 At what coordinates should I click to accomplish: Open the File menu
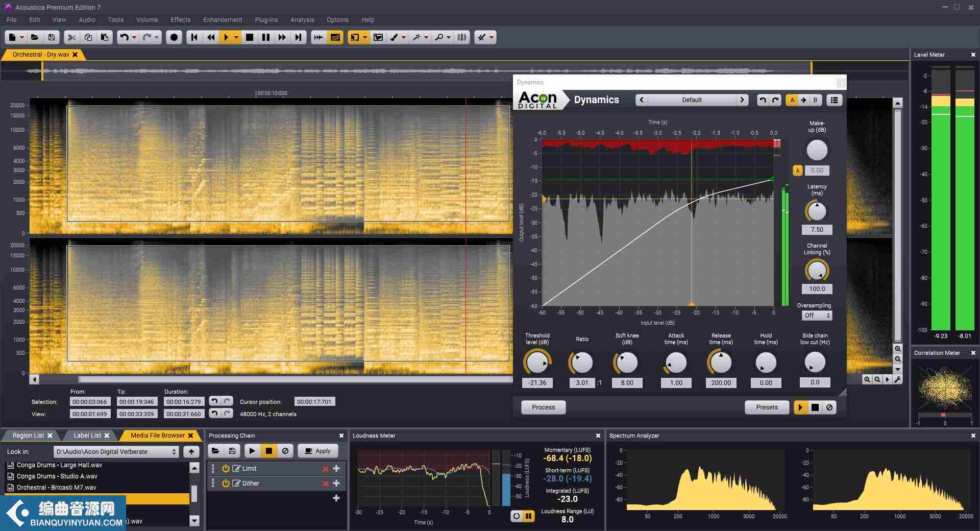[x=12, y=19]
